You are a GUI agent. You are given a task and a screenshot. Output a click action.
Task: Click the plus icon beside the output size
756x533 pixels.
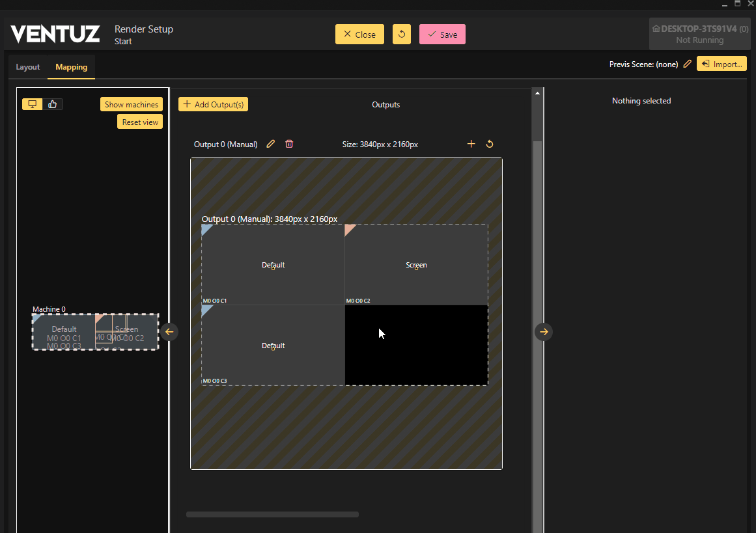(471, 144)
